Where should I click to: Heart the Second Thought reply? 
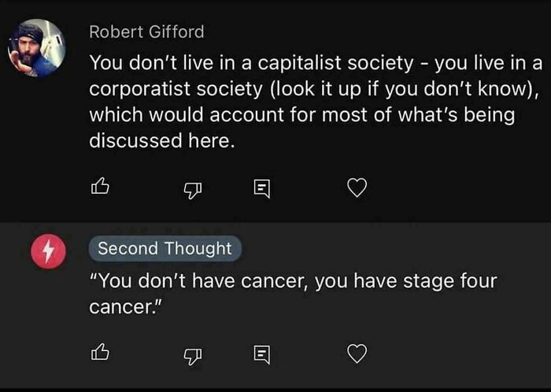point(357,354)
